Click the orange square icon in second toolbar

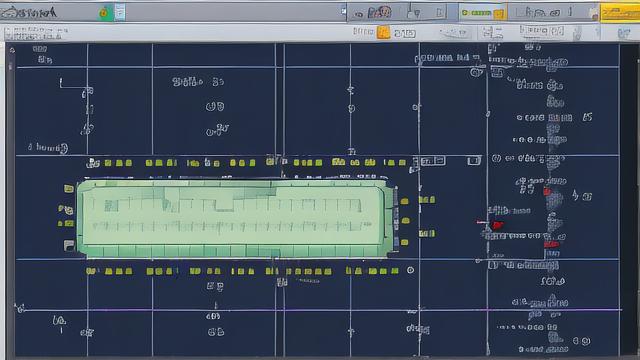coord(383,32)
